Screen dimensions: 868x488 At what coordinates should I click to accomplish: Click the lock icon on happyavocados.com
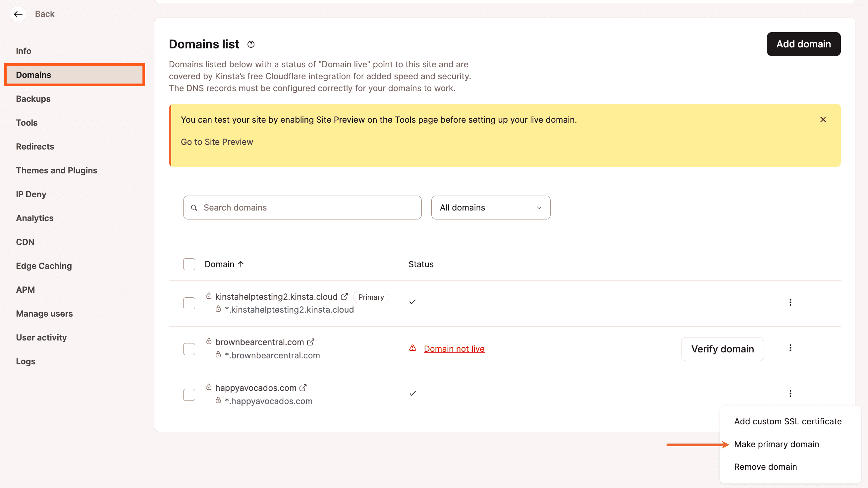(209, 388)
